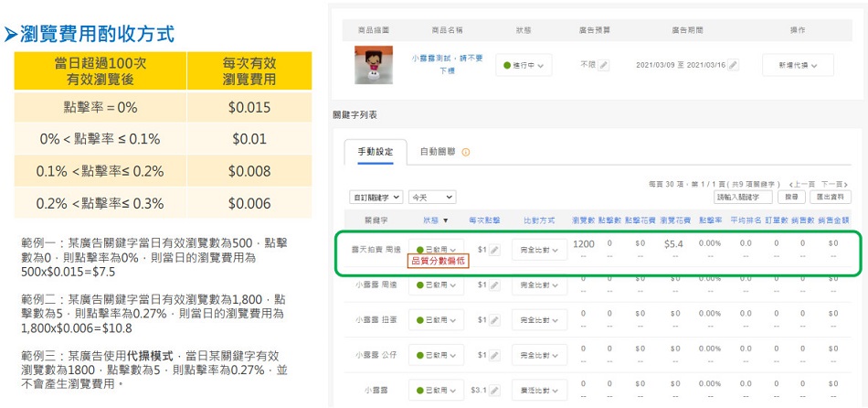Edit the $1 bid for 小露露 扭蛋

tap(494, 320)
